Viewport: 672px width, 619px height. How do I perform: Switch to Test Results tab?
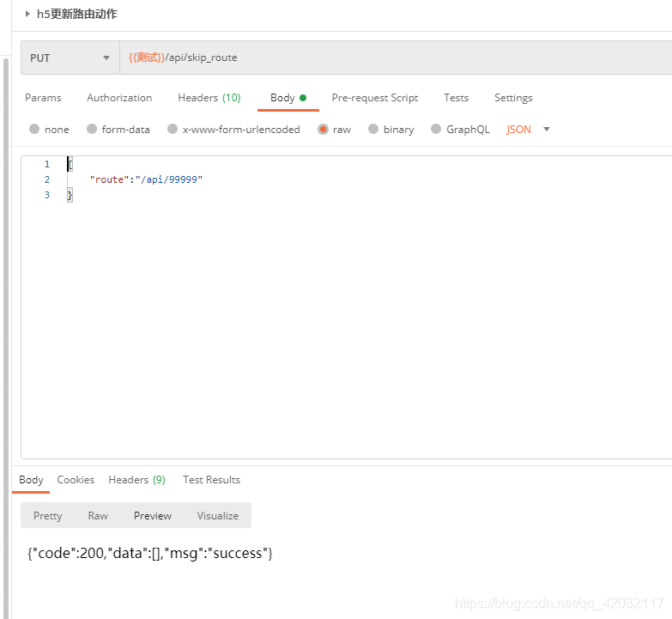[x=211, y=480]
